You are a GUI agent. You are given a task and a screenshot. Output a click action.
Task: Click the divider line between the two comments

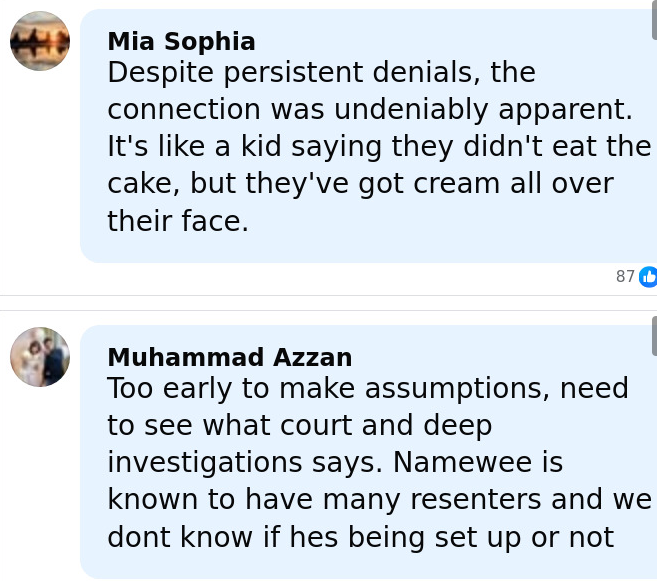[x=328, y=296]
